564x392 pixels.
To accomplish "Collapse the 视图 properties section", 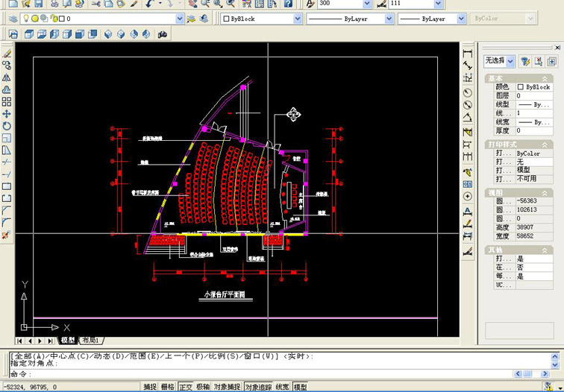I will (x=545, y=193).
